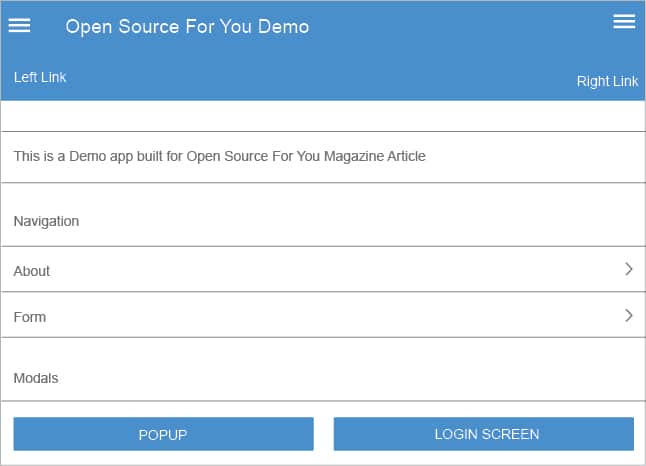Open the right hamburger menu panel
Screen dimensions: 646x466
click(624, 22)
